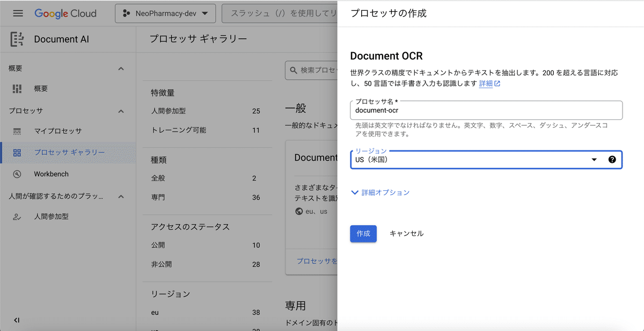Click the プロセッサを link on the card
The height and width of the screenshot is (331, 644).
[x=317, y=261]
